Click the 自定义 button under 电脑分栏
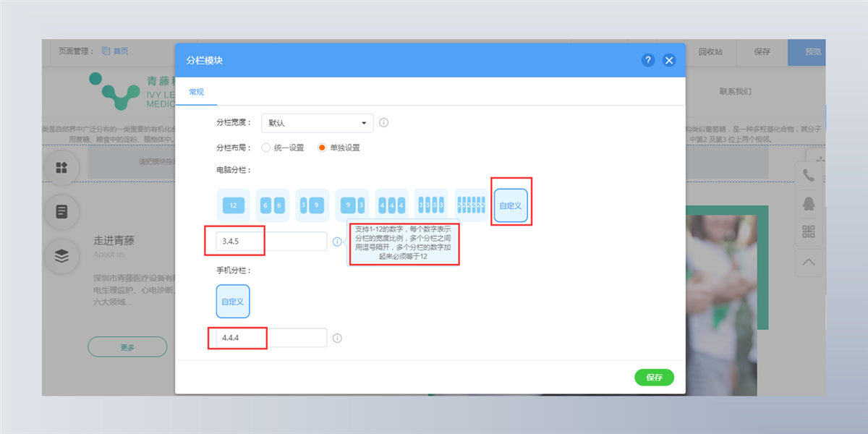The width and height of the screenshot is (868, 434). (511, 206)
